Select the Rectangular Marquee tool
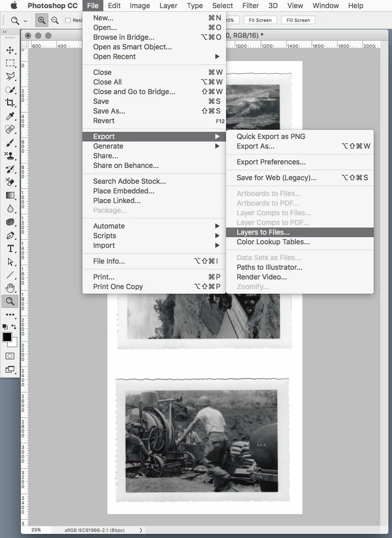The width and height of the screenshot is (392, 538). tap(10, 63)
